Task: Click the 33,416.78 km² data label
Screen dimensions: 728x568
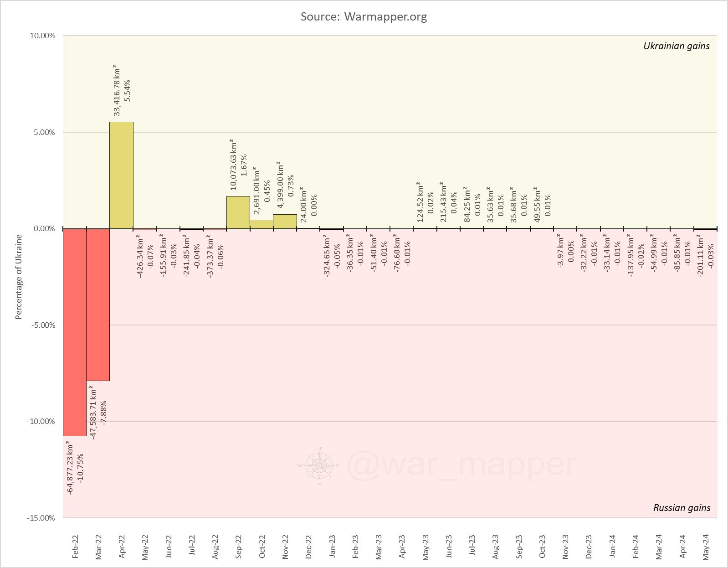Action: tap(117, 90)
